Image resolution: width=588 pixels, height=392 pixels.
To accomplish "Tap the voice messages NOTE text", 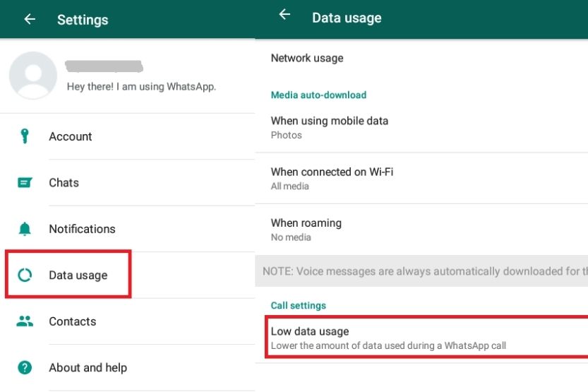I will pos(425,271).
